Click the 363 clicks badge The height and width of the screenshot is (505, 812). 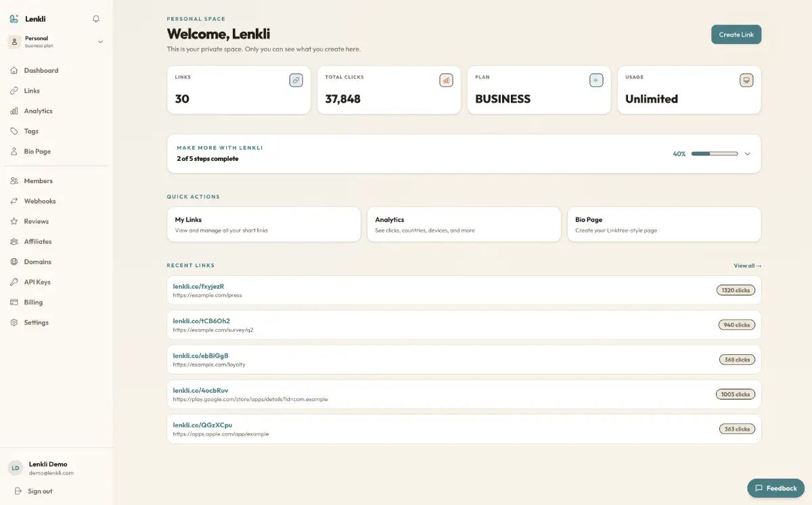(x=737, y=429)
